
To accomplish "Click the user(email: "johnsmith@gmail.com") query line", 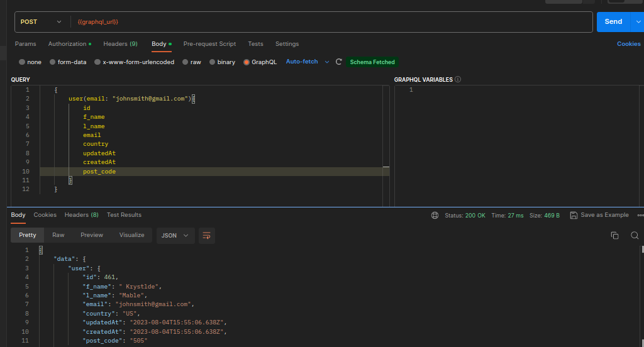I will 132,99.
